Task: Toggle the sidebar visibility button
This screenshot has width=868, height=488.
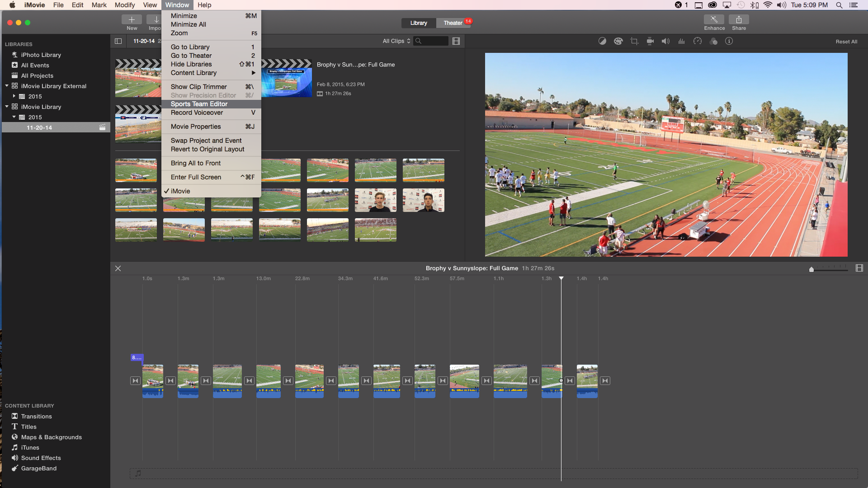Action: point(118,41)
